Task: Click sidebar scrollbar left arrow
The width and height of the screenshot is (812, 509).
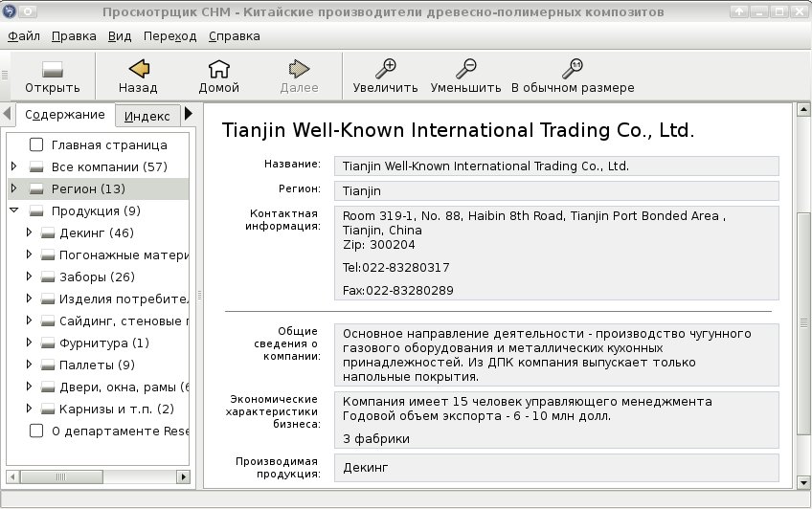Action: 12,476
